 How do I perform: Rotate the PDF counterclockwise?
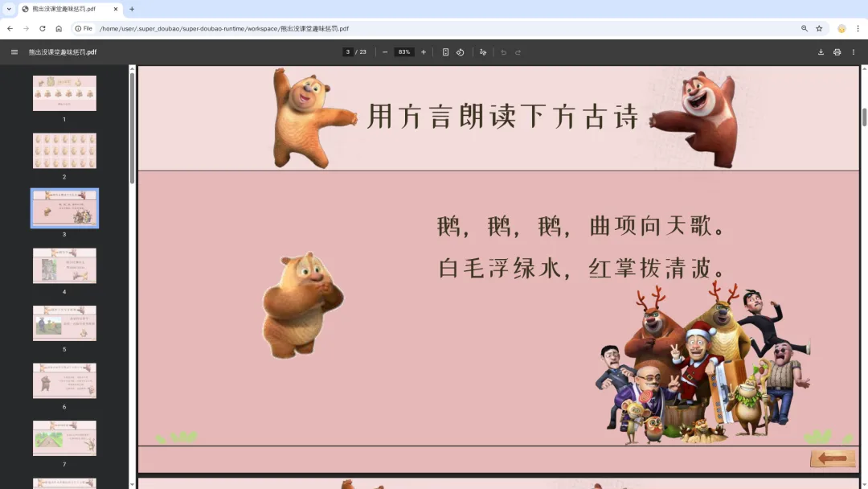click(x=460, y=52)
